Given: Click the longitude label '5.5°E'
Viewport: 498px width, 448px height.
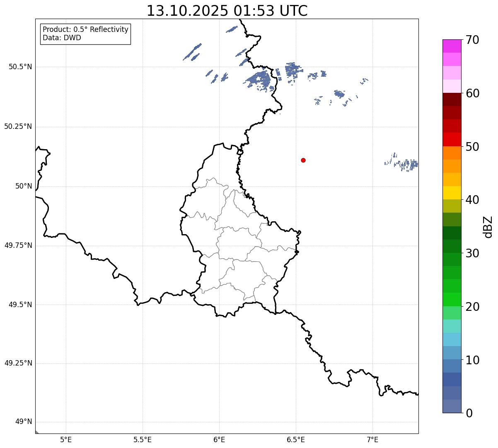Looking at the screenshot, I should (143, 440).
